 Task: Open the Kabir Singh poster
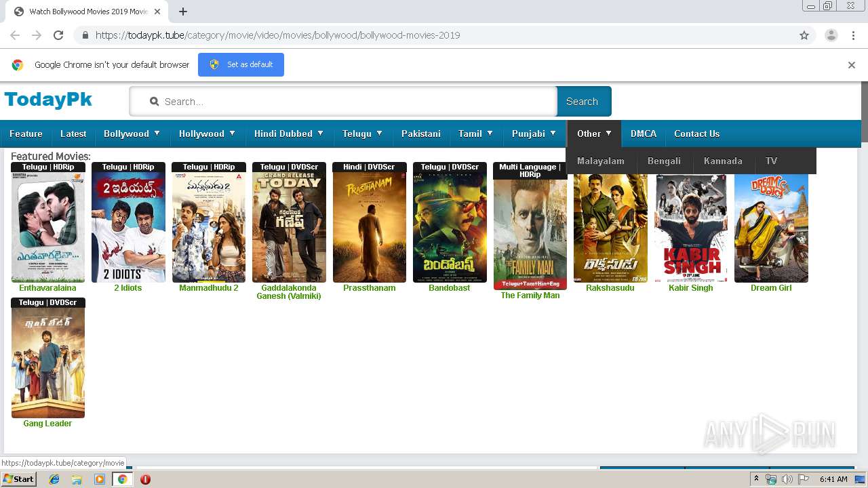[691, 228]
